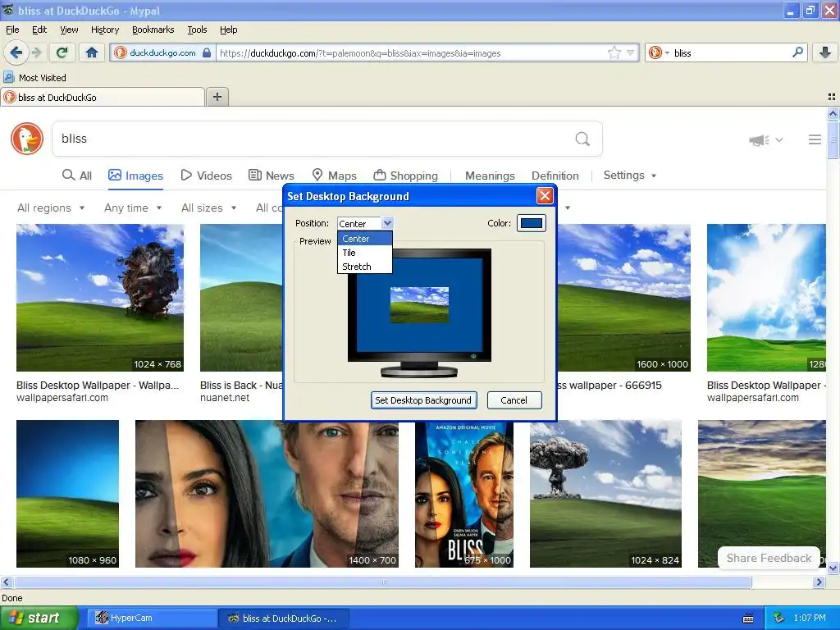
Task: Open the URL history dropdown arrow
Action: tap(630, 52)
